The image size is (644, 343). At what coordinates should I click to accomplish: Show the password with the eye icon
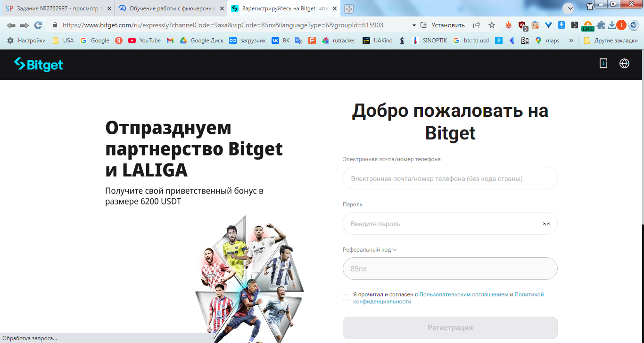pos(546,224)
